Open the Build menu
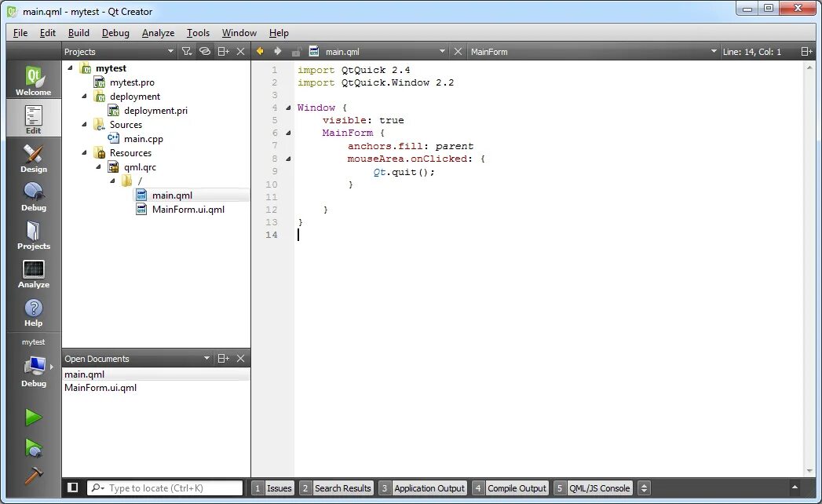 pos(79,32)
